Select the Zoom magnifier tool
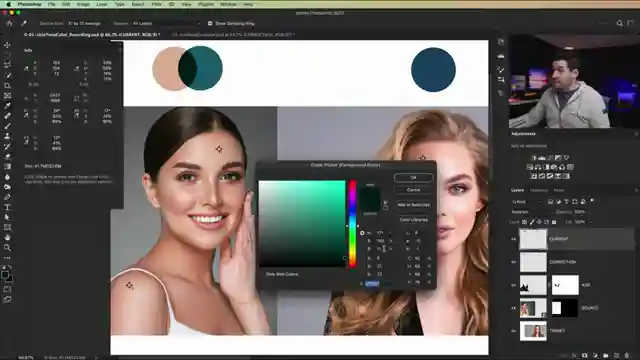 [7, 248]
